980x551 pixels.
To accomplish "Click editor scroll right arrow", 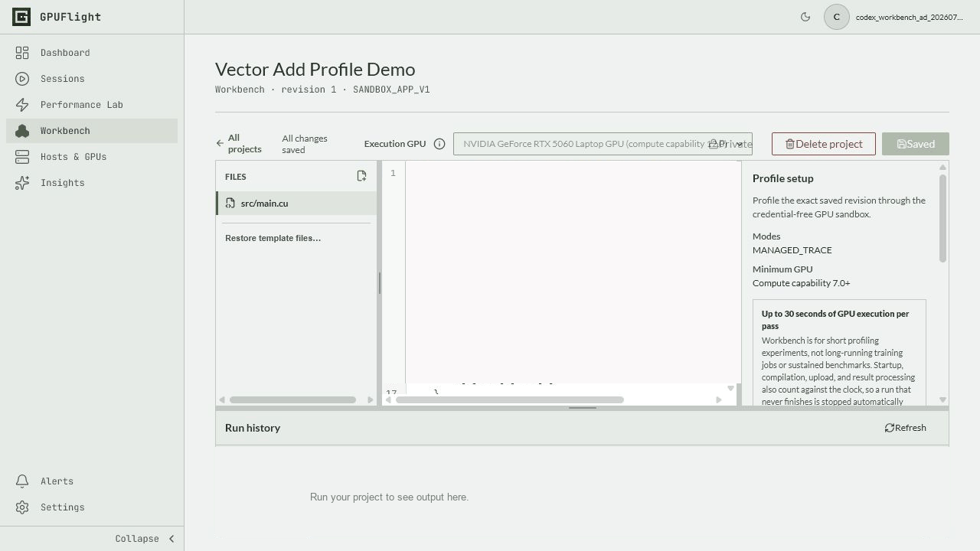I will click(719, 399).
